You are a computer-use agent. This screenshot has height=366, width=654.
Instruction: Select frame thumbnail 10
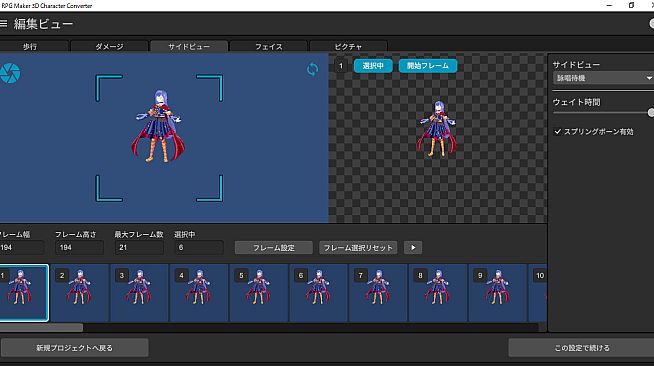click(537, 293)
